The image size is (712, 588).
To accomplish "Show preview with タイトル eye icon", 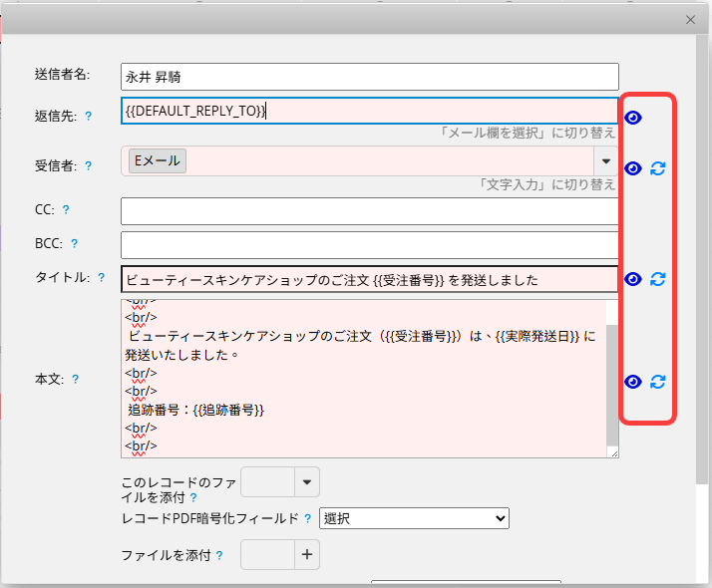I will pyautogui.click(x=632, y=279).
